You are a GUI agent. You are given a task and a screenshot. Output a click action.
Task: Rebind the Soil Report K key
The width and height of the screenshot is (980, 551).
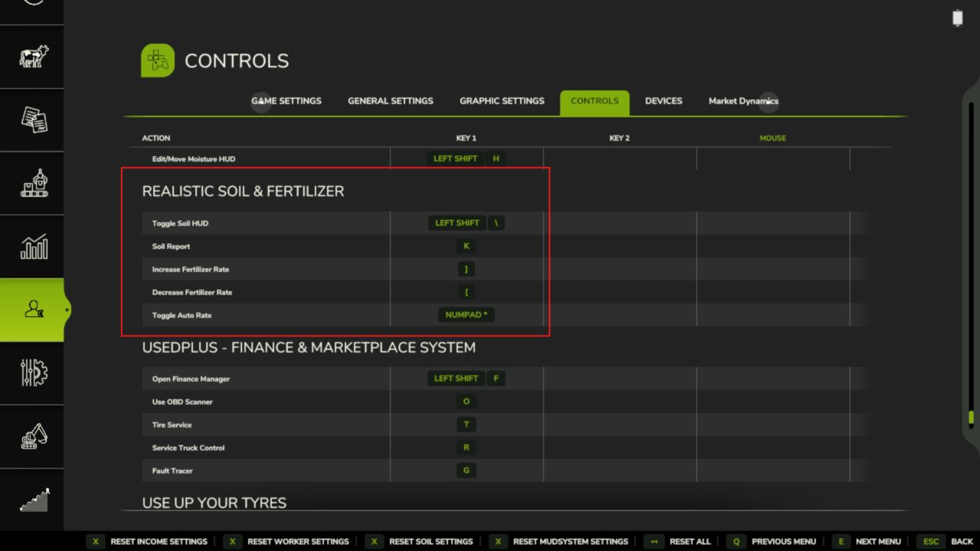pyautogui.click(x=466, y=246)
